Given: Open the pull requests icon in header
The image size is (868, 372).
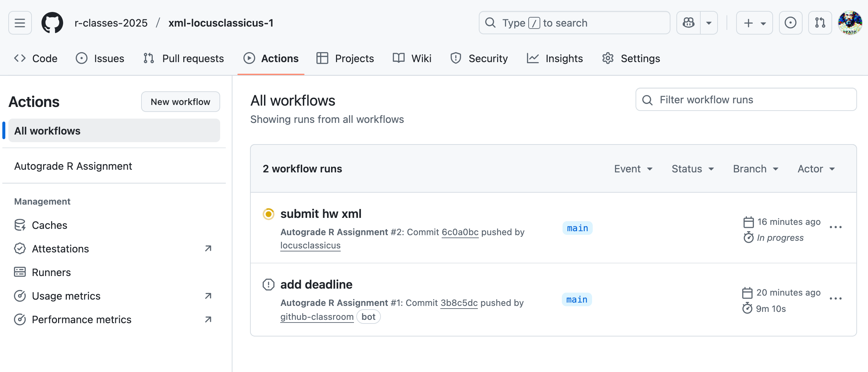Looking at the screenshot, I should [x=820, y=23].
